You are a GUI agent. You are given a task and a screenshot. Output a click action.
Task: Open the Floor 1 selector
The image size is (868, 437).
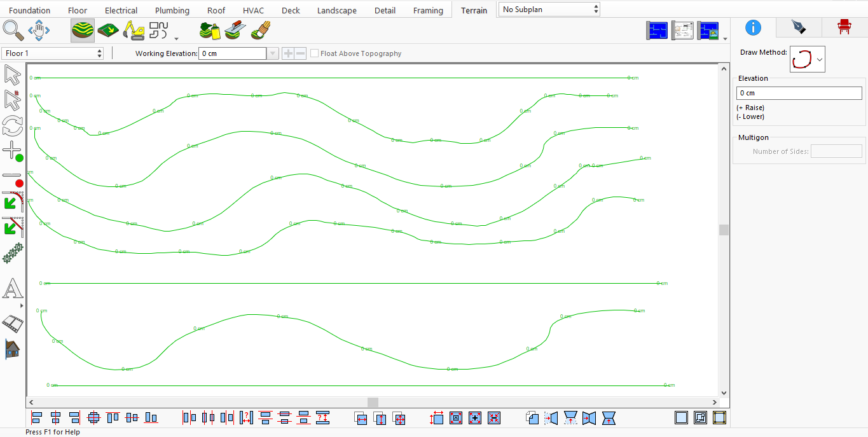coord(99,53)
